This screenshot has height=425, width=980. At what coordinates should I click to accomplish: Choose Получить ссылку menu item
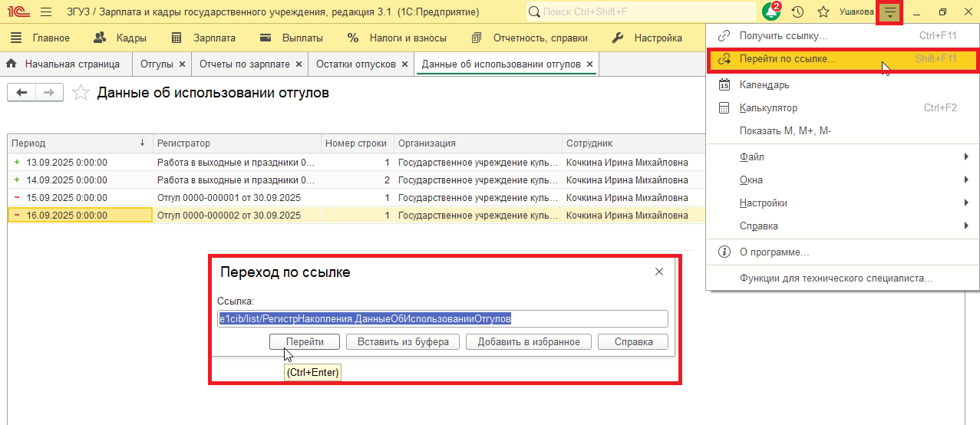click(843, 36)
